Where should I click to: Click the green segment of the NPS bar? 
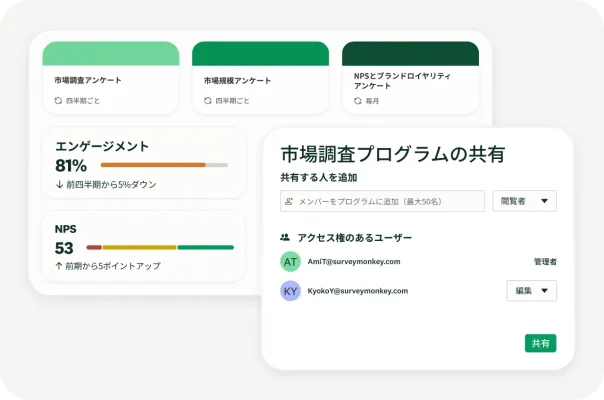pos(206,247)
